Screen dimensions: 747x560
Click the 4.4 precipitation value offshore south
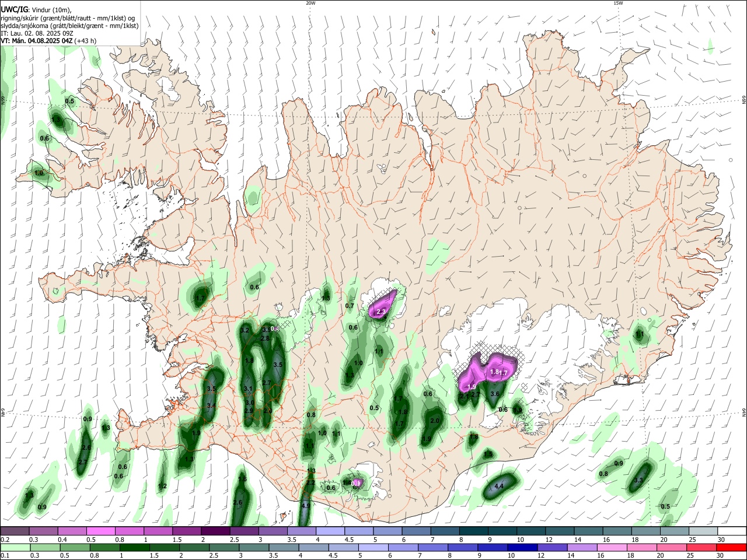(x=499, y=486)
